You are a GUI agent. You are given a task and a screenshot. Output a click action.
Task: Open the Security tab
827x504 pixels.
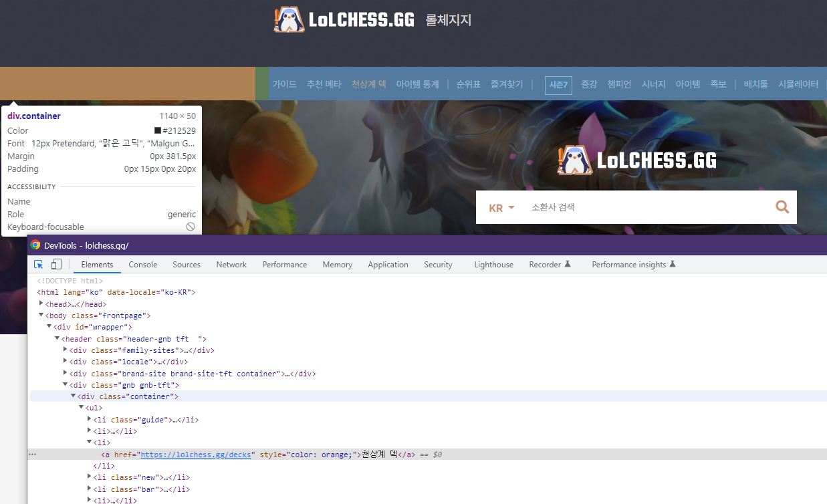pyautogui.click(x=438, y=265)
